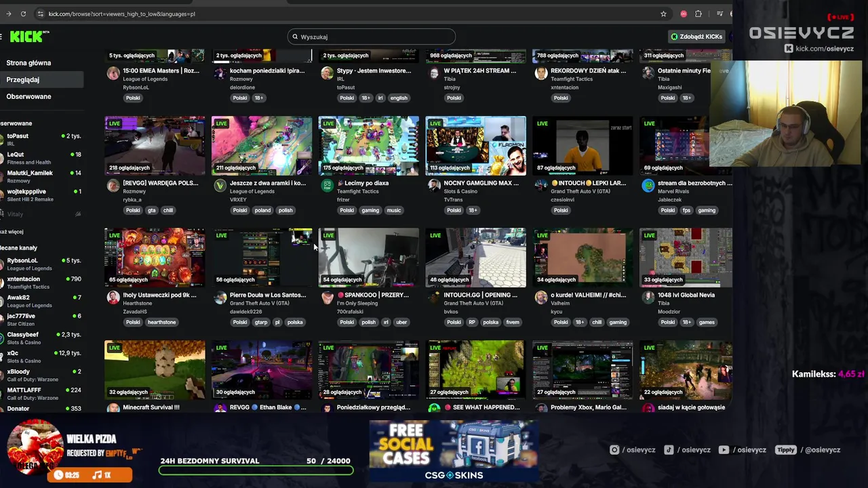Image resolution: width=868 pixels, height=488 pixels.
Task: Go forward in browser history
Action: coord(8,14)
